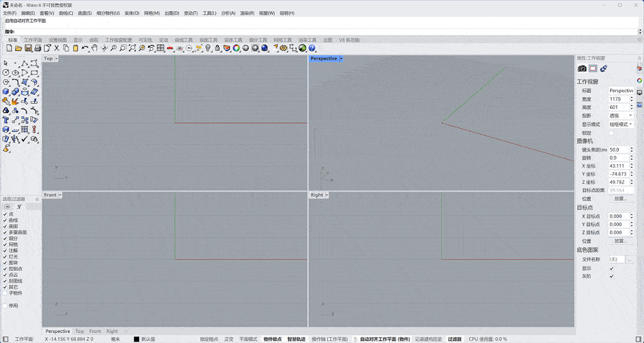This screenshot has width=644, height=343.
Task: Select the Text object tool
Action: coord(6,120)
